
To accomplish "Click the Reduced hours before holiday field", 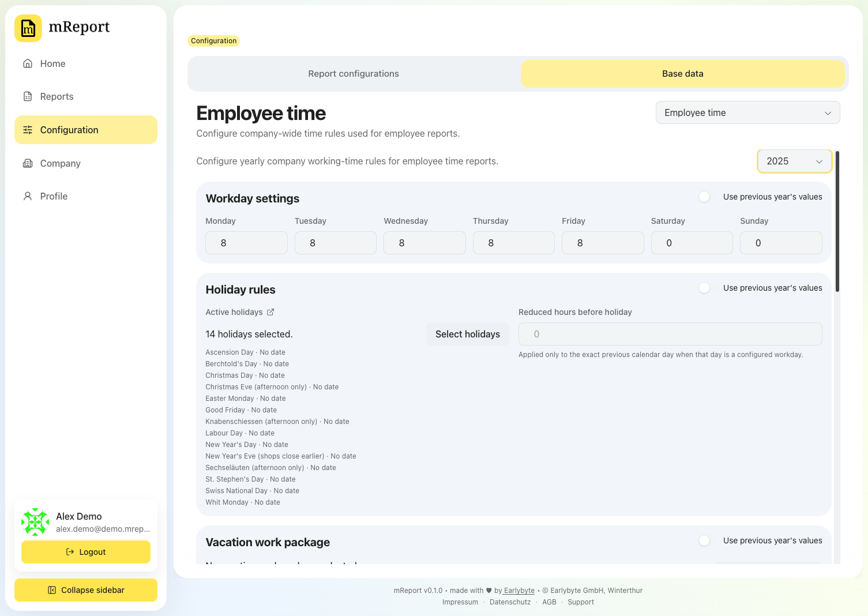I will coord(670,334).
